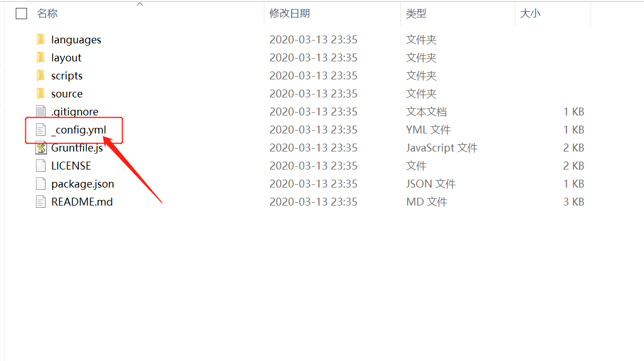
Task: Select the LICENSE file icon
Action: tap(40, 166)
